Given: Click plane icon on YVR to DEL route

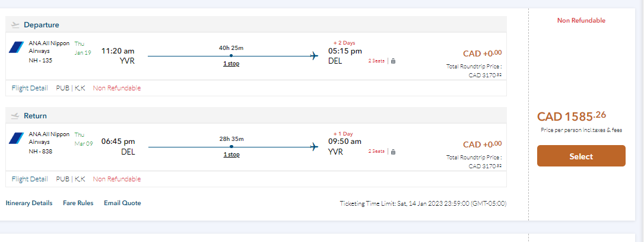Looking at the screenshot, I should pyautogui.click(x=314, y=56).
